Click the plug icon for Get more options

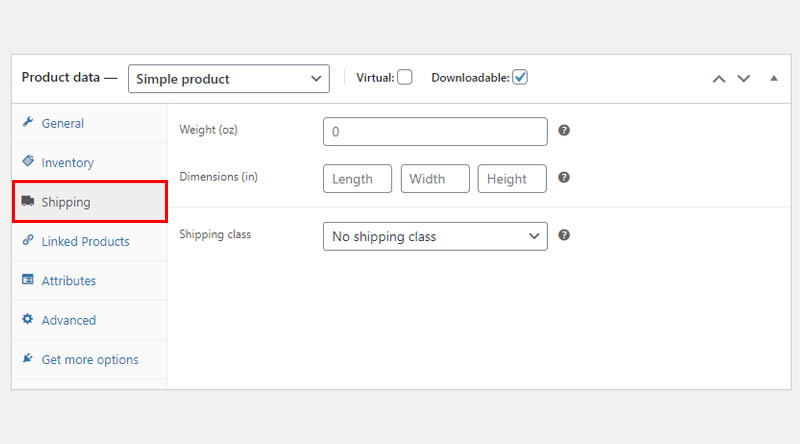(28, 358)
